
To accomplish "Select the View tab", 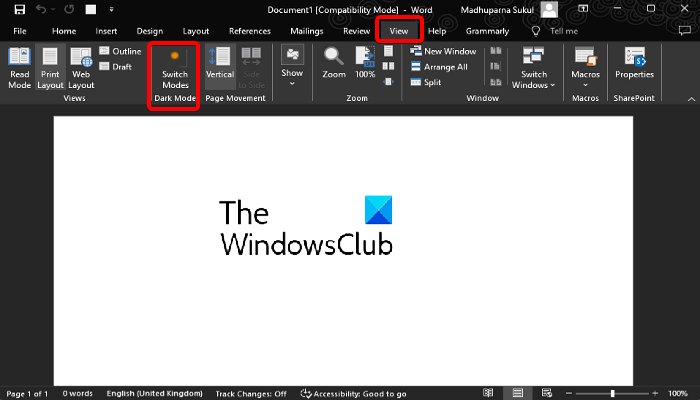I will tap(399, 31).
